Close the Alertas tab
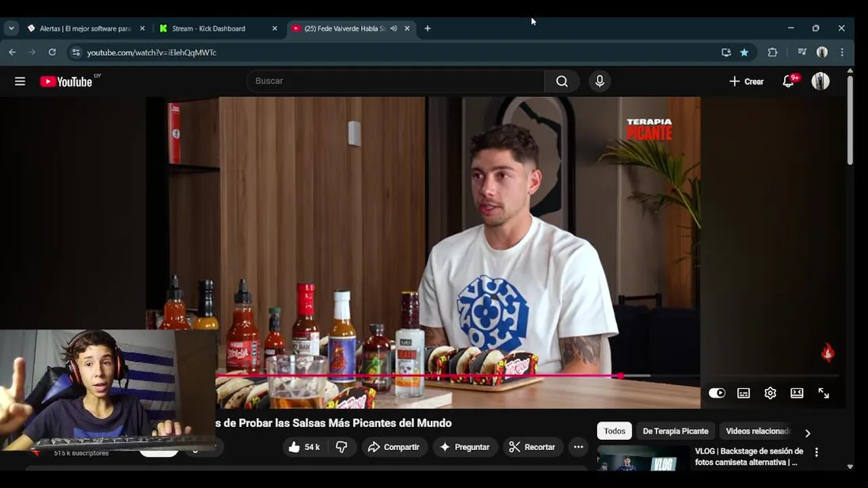The image size is (868, 488). (x=142, y=28)
